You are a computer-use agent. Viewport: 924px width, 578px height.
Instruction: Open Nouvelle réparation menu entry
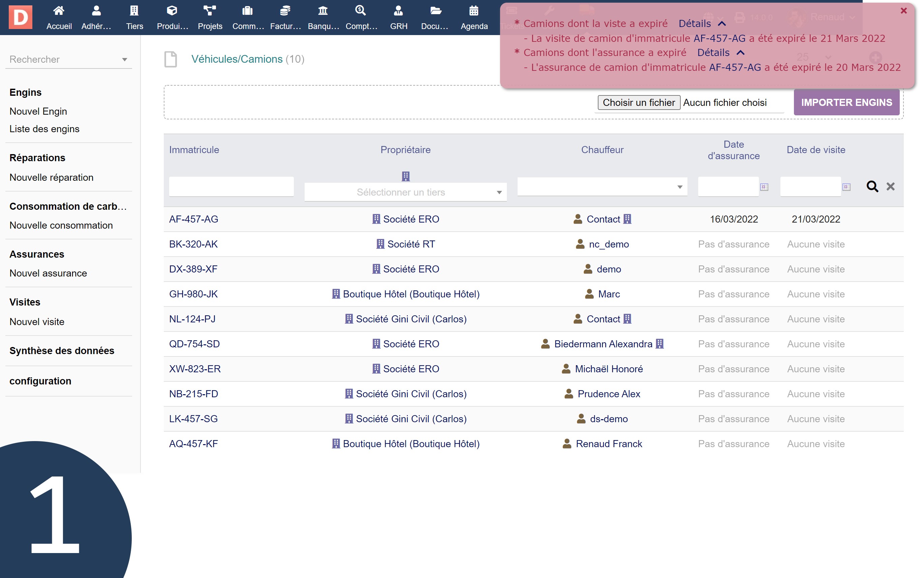coord(51,177)
